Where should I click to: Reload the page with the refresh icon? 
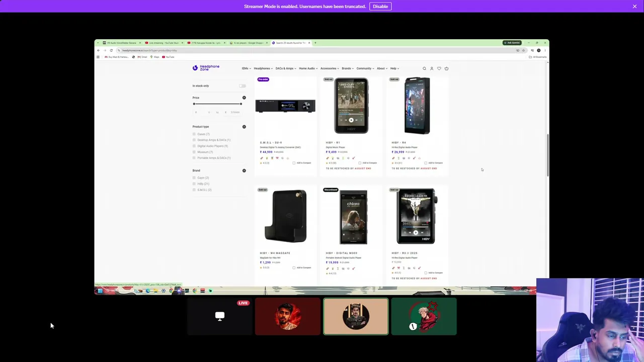coord(111,50)
